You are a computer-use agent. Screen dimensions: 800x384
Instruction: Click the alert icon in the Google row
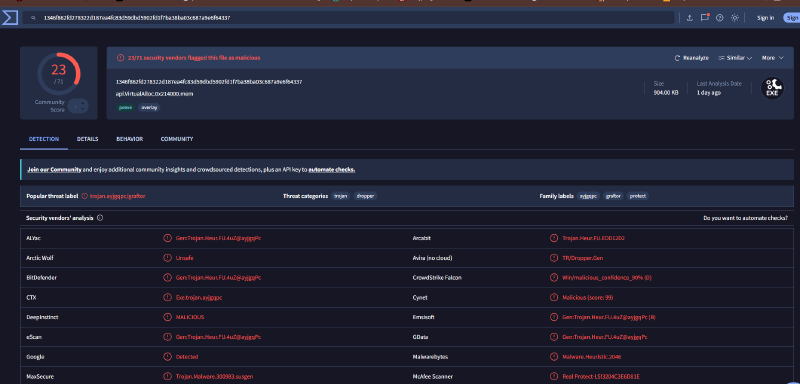pyautogui.click(x=167, y=357)
